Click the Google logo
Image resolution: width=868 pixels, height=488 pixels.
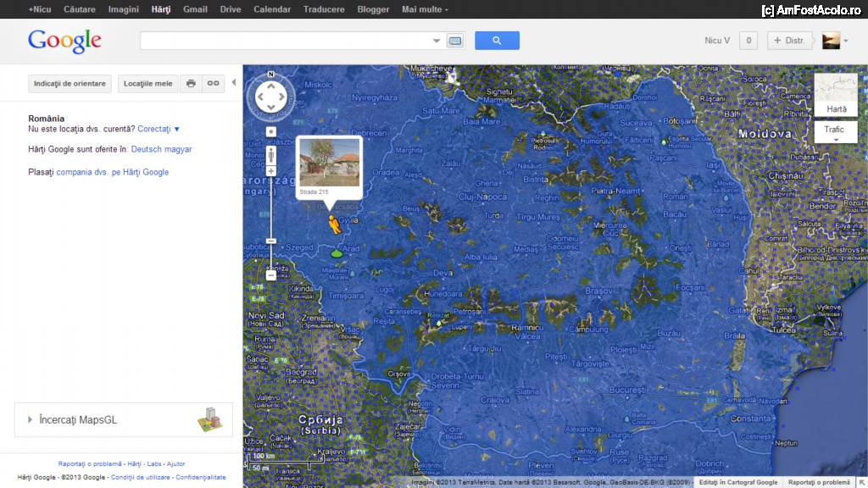[x=64, y=41]
